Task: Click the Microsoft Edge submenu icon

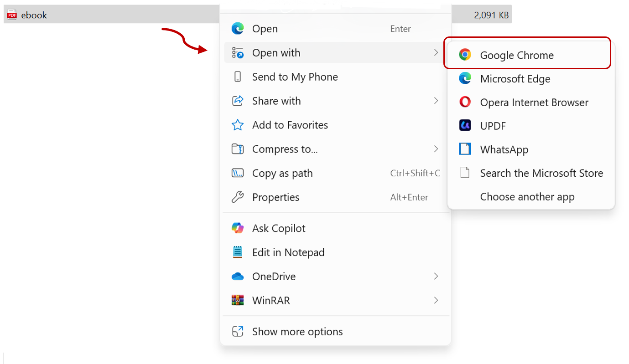Action: point(465,78)
